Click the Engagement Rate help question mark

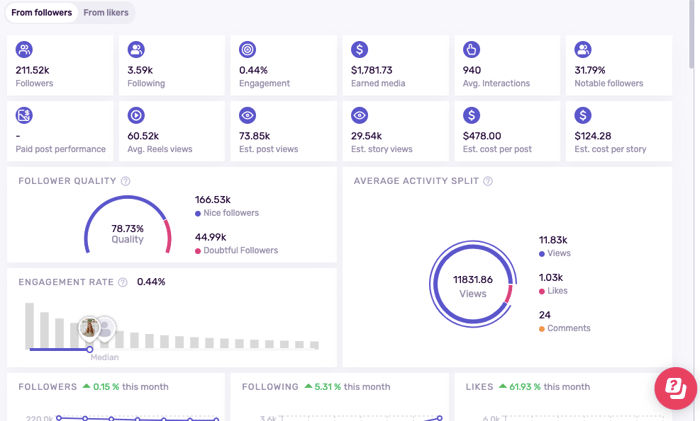[123, 282]
